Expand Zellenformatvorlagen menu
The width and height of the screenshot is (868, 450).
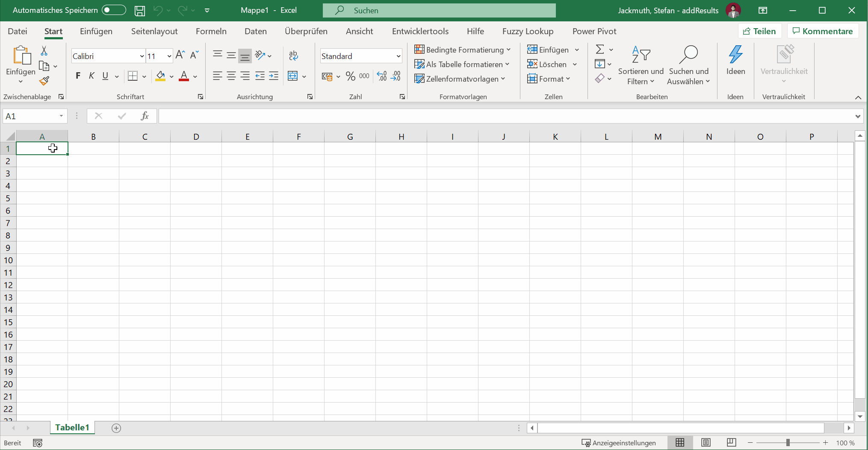[460, 79]
